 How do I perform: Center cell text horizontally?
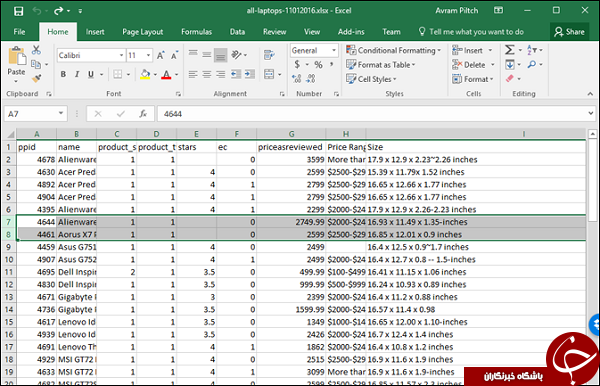point(207,74)
